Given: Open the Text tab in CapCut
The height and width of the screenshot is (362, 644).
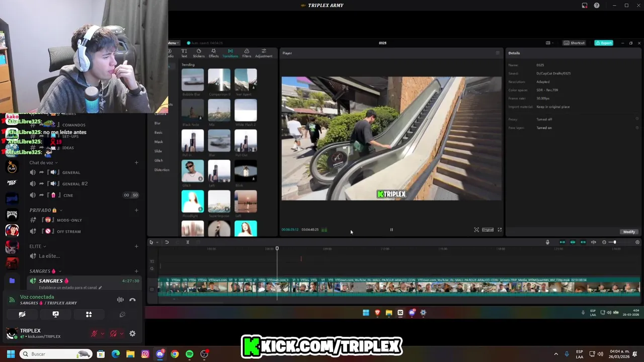Looking at the screenshot, I should tap(184, 53).
